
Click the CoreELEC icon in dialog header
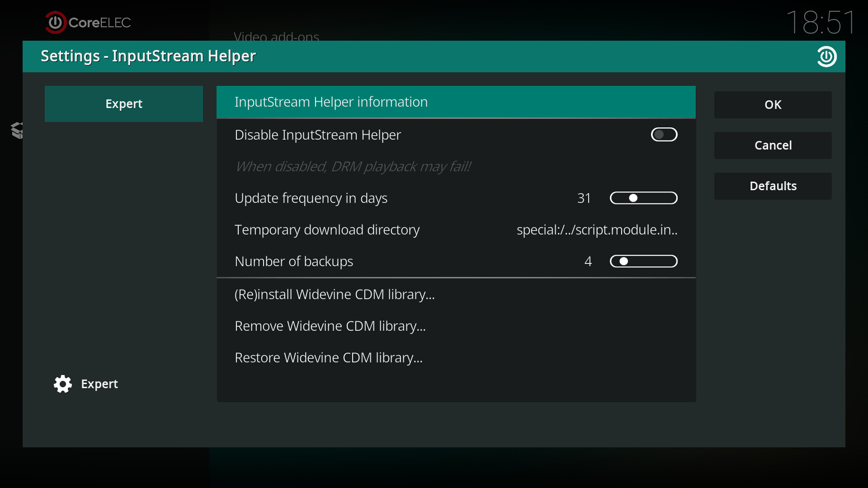[x=826, y=56]
